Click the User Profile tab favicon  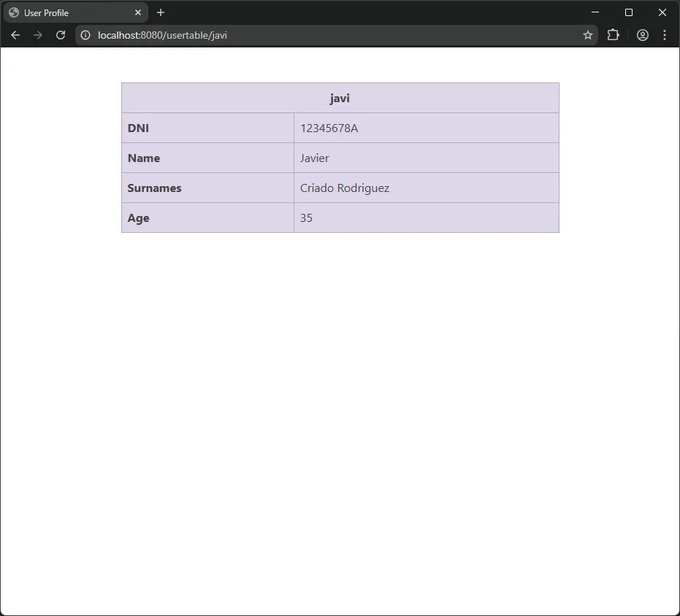pyautogui.click(x=13, y=12)
